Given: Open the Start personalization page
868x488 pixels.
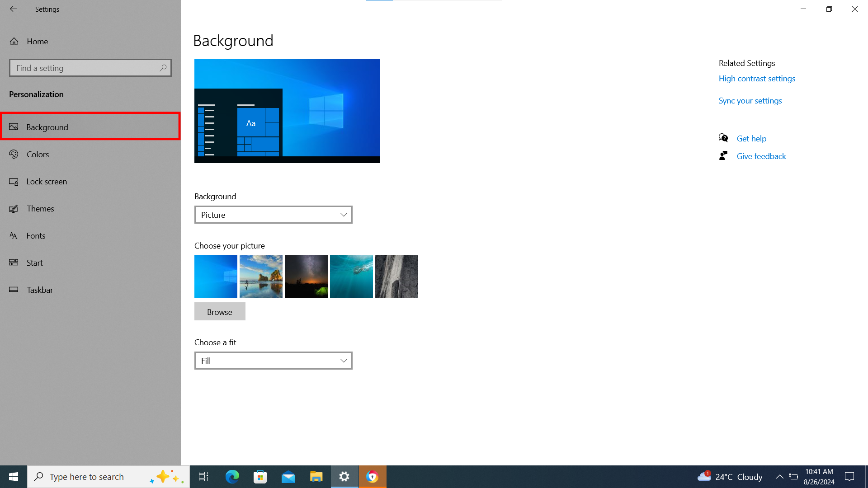Looking at the screenshot, I should tap(34, 263).
